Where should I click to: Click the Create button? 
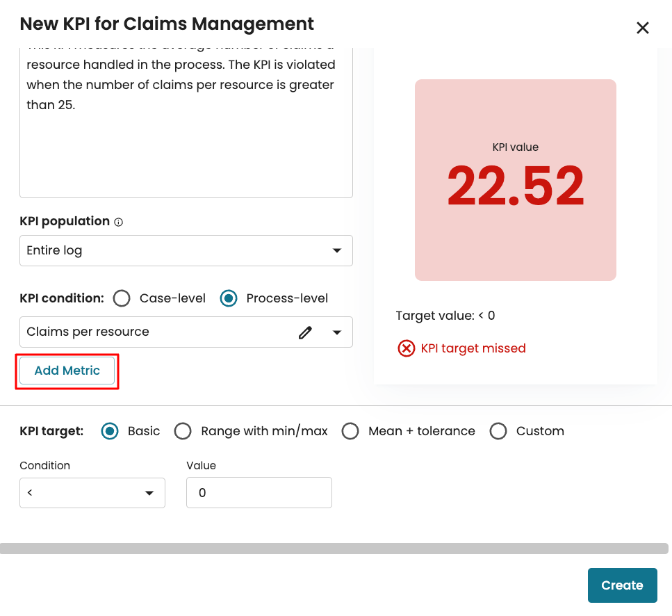[622, 585]
